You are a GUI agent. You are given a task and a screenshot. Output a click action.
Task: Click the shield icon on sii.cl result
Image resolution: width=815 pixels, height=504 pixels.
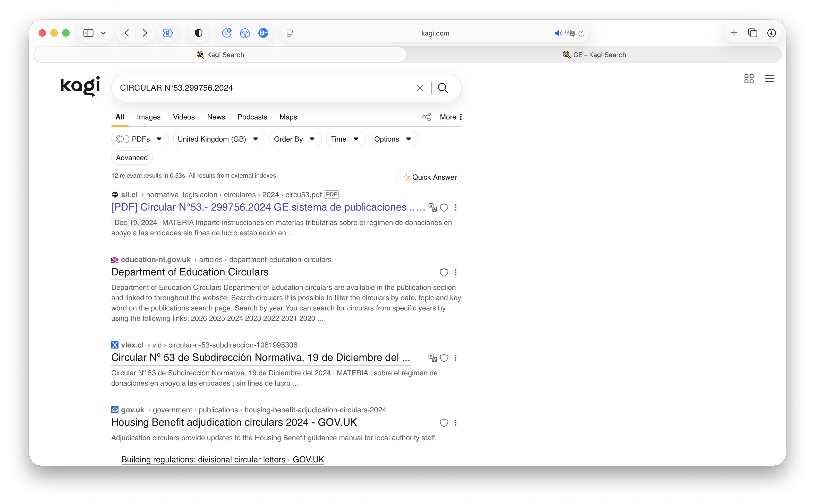[x=444, y=207]
